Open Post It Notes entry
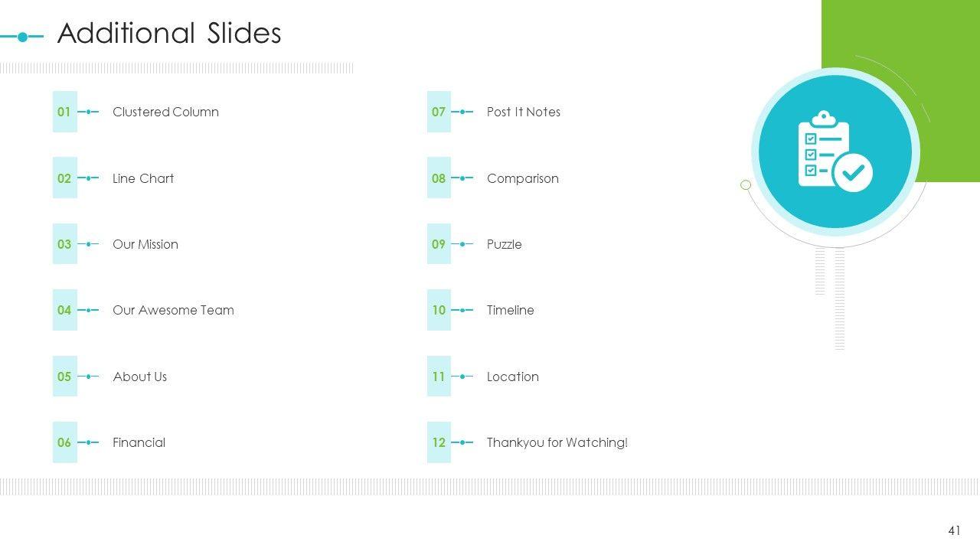 [x=524, y=112]
